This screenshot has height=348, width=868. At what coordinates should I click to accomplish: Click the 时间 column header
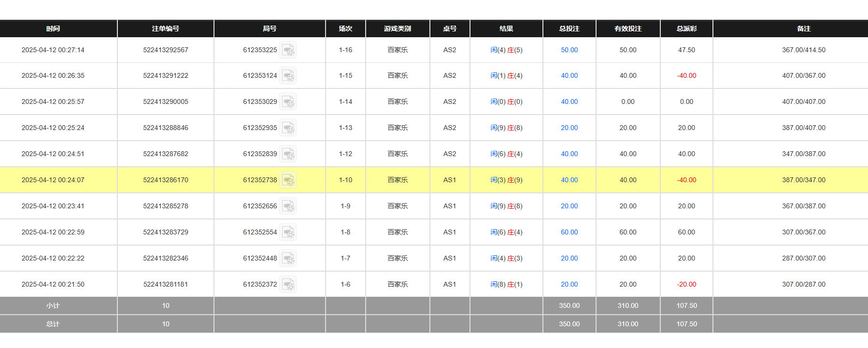(x=53, y=29)
